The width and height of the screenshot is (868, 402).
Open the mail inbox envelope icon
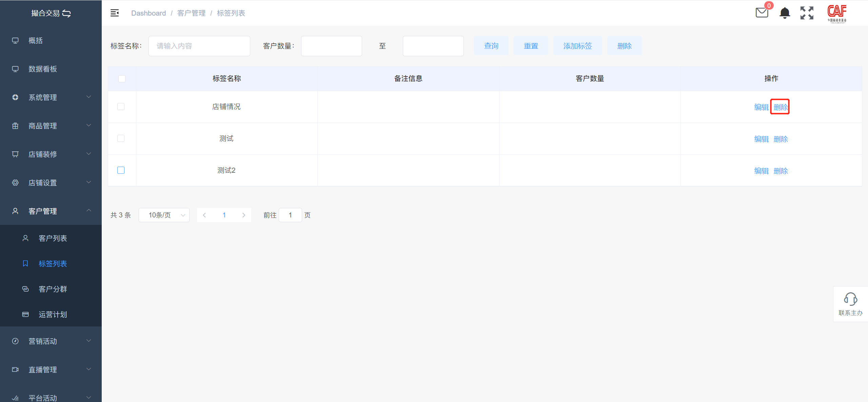tap(762, 13)
